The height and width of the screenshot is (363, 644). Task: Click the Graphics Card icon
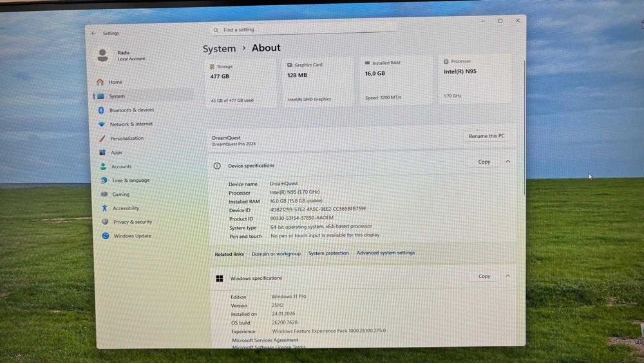(290, 65)
